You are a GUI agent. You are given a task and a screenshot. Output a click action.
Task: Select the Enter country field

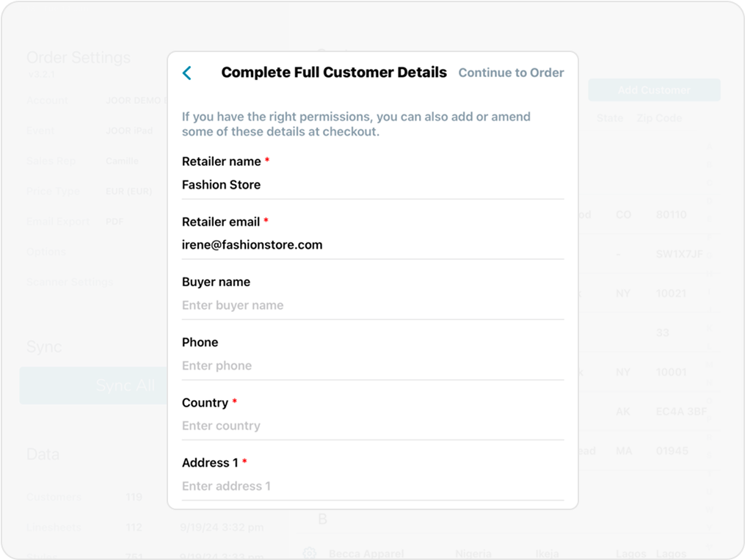pyautogui.click(x=372, y=426)
